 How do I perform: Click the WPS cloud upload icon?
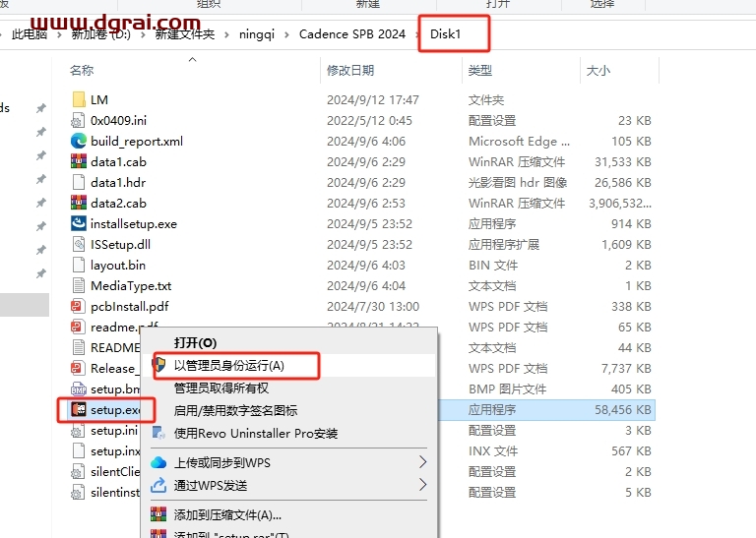tap(158, 463)
